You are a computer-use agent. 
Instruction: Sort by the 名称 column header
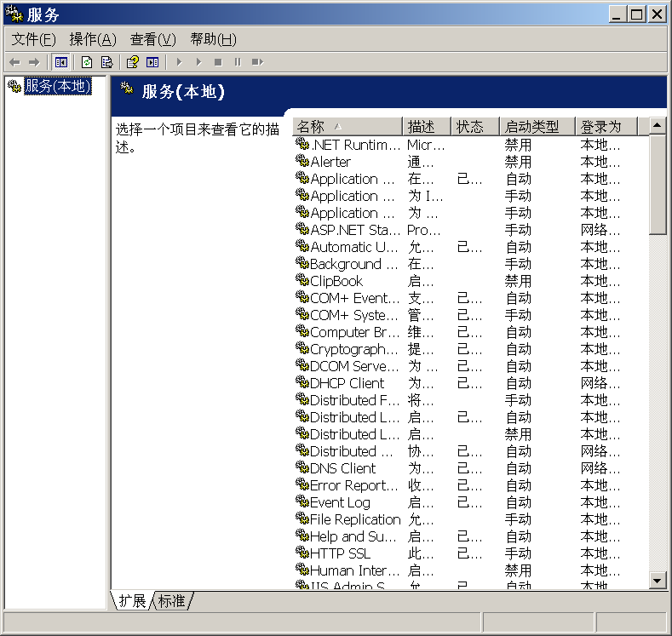click(347, 127)
